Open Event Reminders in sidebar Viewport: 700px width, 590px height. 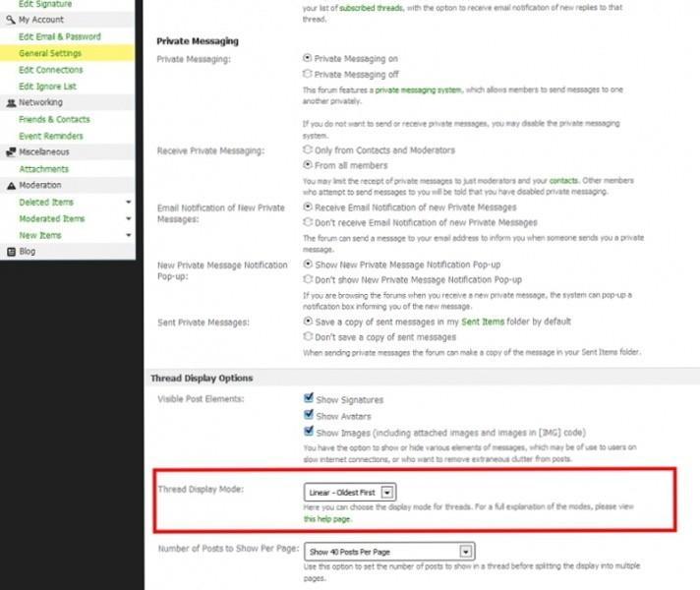click(51, 136)
